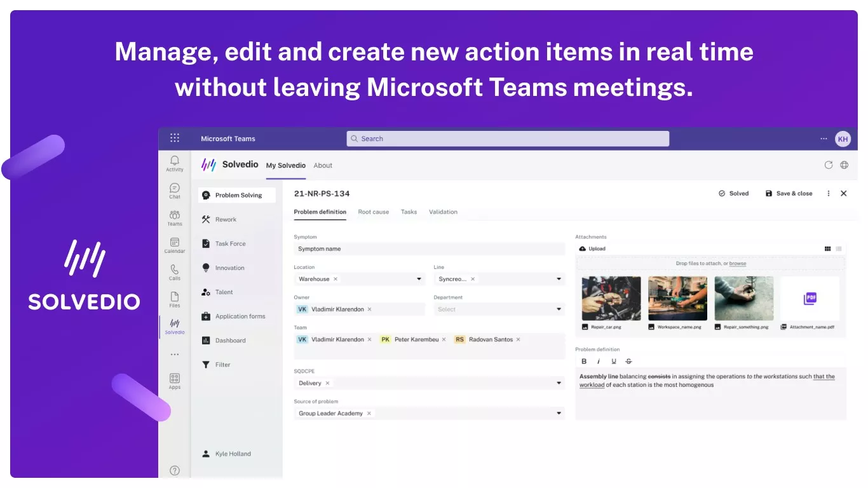This screenshot has width=868, height=488.
Task: Select the Solvedio app in Teams rail
Action: pyautogui.click(x=175, y=327)
